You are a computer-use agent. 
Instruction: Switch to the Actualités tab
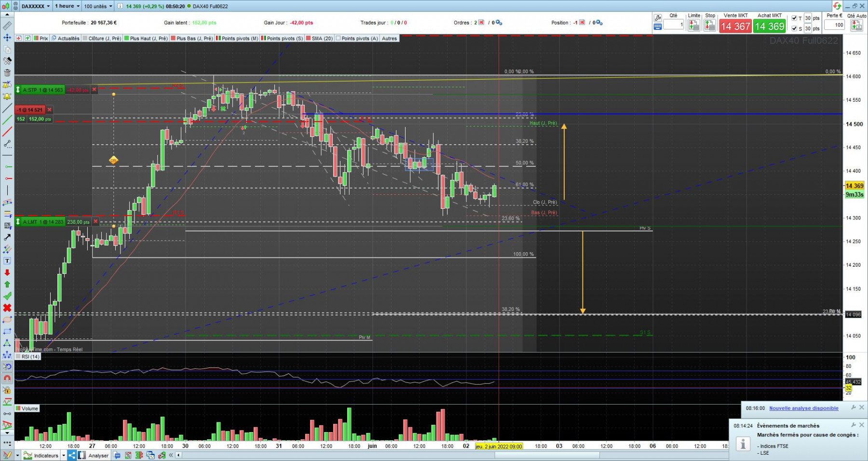(x=66, y=39)
